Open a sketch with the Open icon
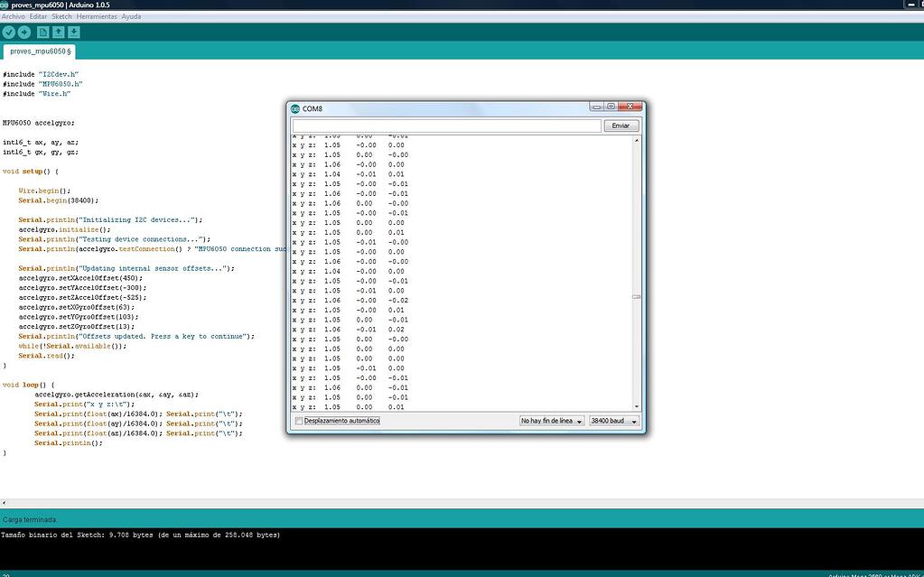The width and height of the screenshot is (924, 577). coord(59,33)
